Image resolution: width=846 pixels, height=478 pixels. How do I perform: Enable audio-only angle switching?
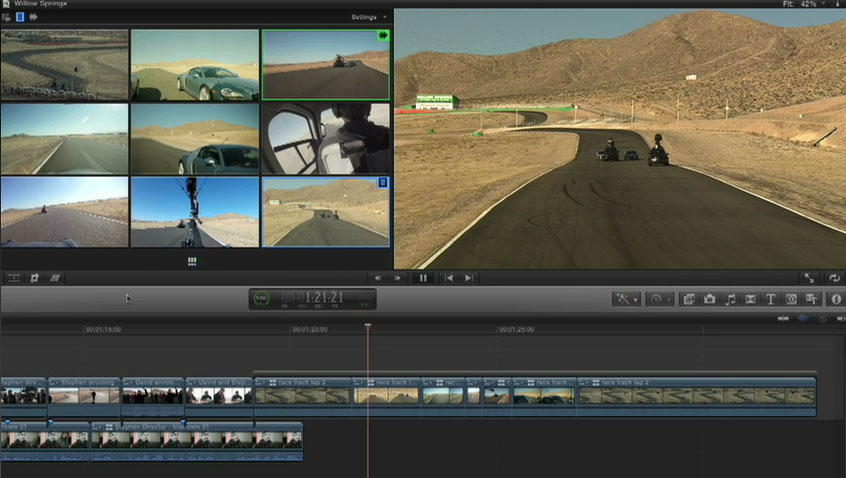click(x=33, y=17)
